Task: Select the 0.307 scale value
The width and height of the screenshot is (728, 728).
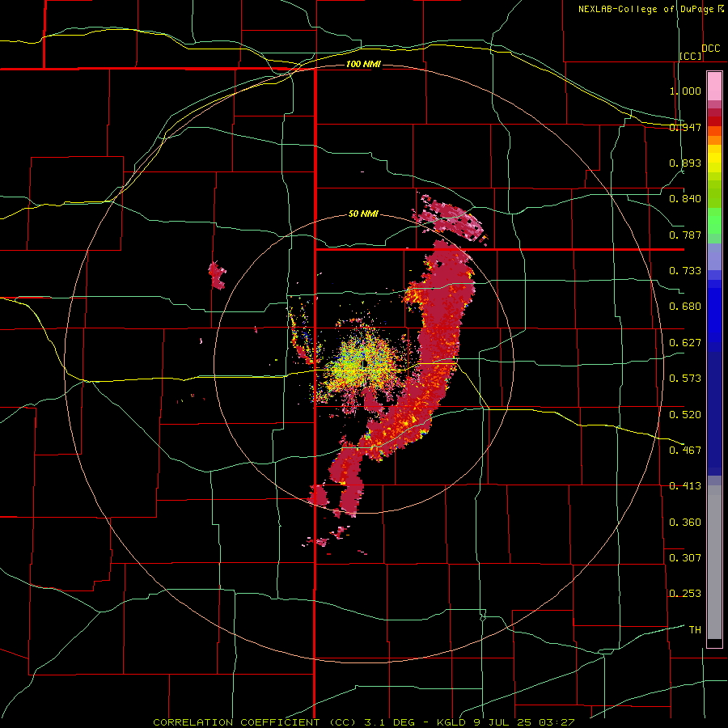Action: tap(685, 558)
